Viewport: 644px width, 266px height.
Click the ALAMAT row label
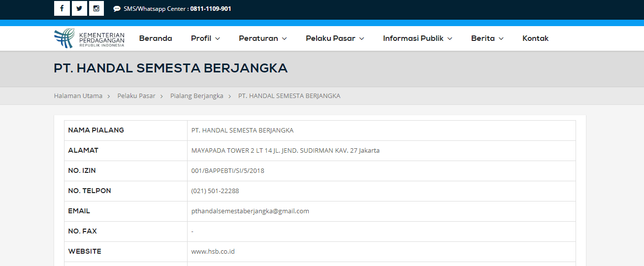coord(83,150)
